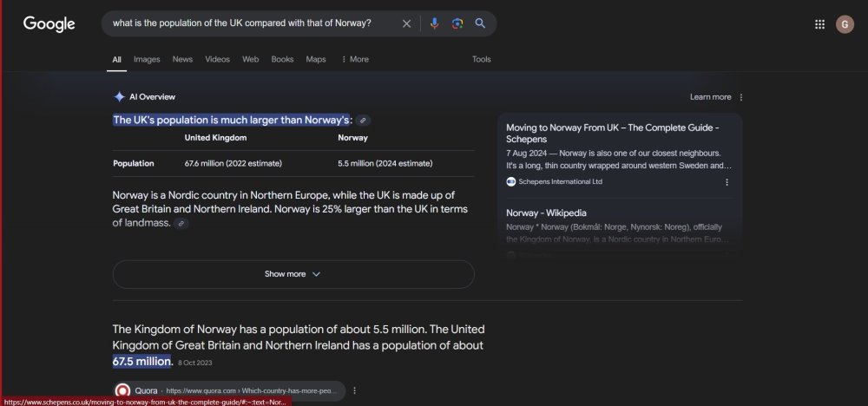Expand the More search filters menu
The image size is (868, 406).
(355, 59)
